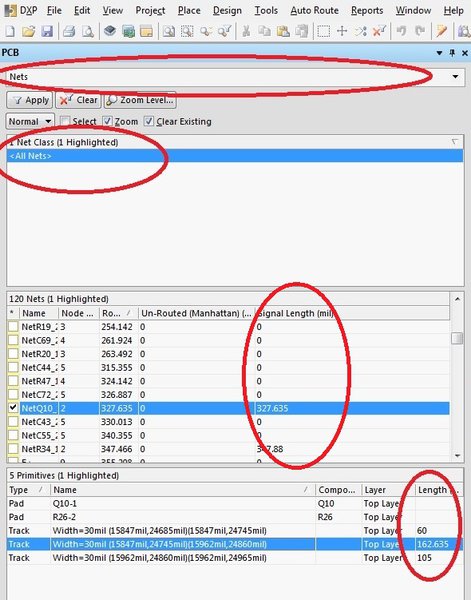Activate the Select Inside Area dashed rectangle icon
471x600 pixels.
pos(323,31)
